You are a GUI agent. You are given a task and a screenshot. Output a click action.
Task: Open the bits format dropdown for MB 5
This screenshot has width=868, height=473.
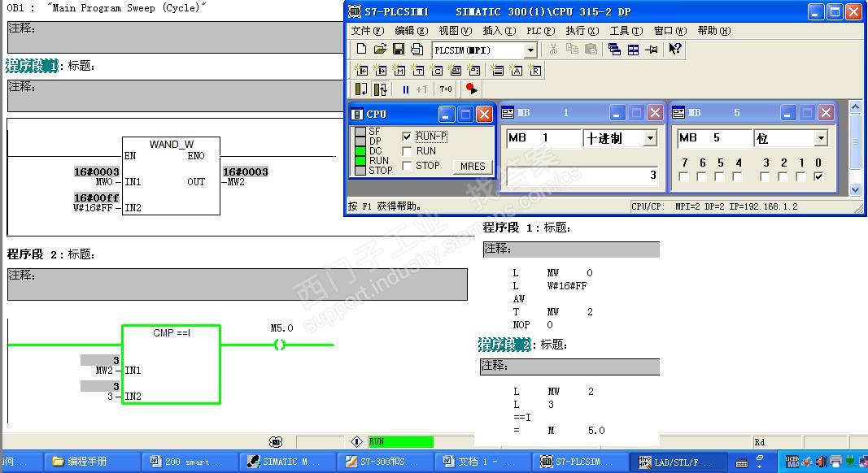[x=821, y=137]
